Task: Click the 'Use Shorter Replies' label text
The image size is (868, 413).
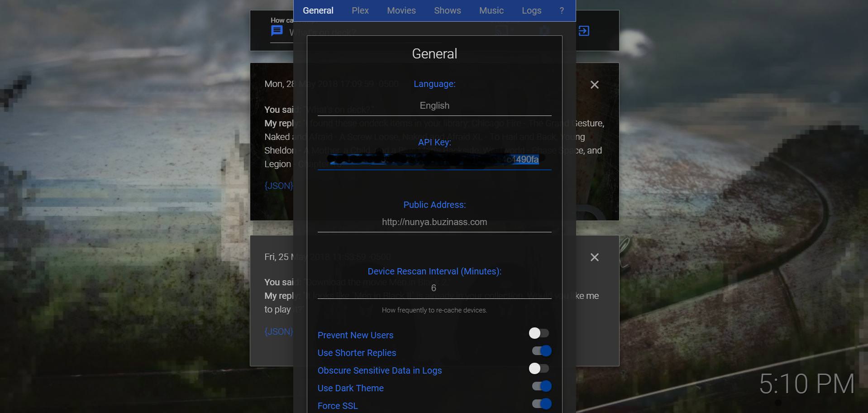Action: 357,353
